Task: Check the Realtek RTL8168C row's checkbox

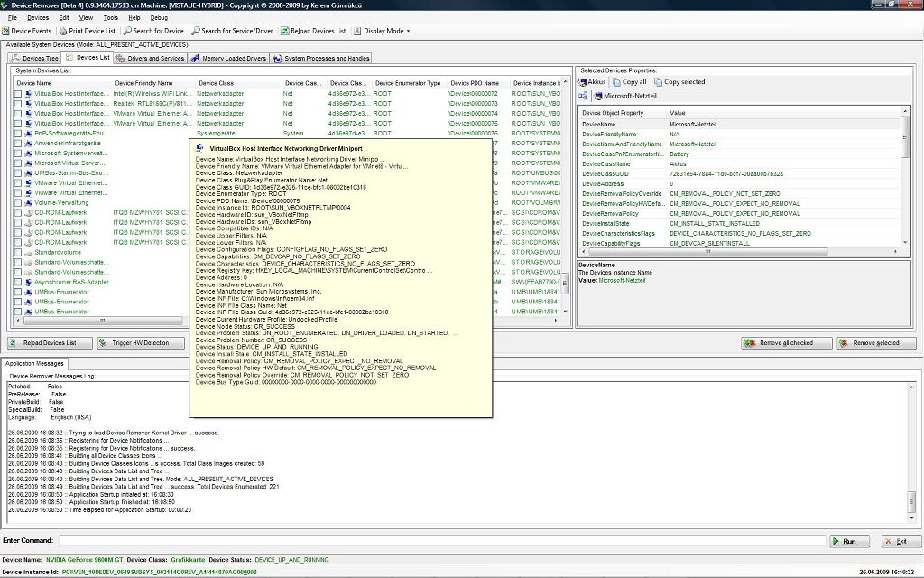Action: pos(18,104)
